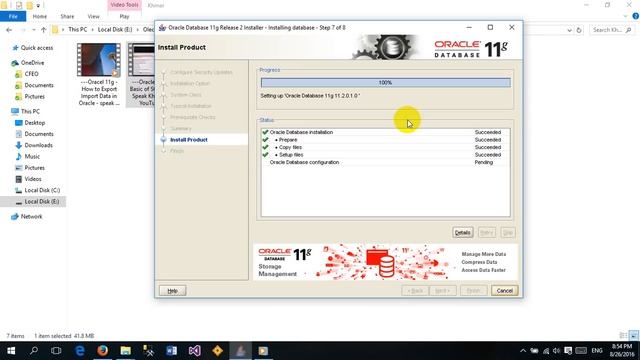Open Downloads in navigation pane
This screenshot has height=360, width=640.
point(38,145)
